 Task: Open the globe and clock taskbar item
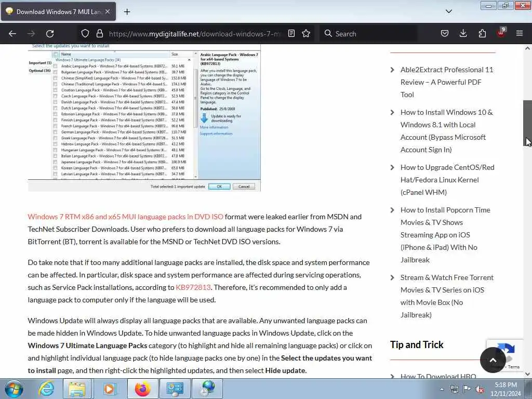[207, 389]
